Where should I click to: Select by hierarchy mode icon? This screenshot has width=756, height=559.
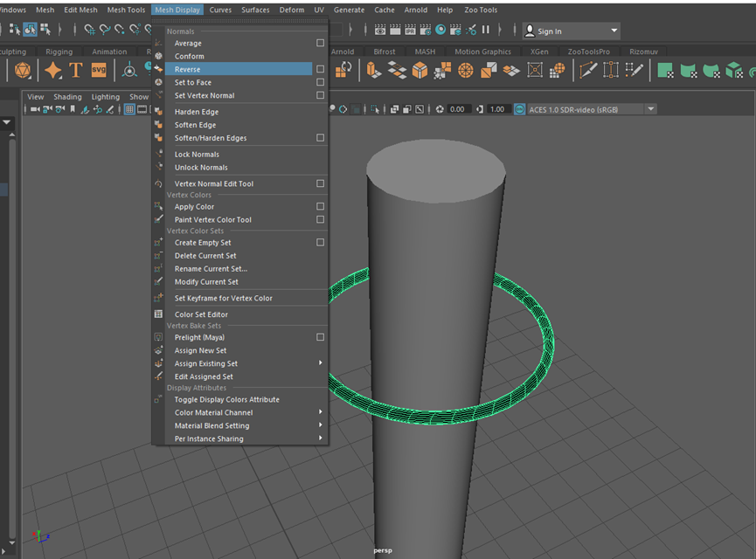(x=15, y=30)
